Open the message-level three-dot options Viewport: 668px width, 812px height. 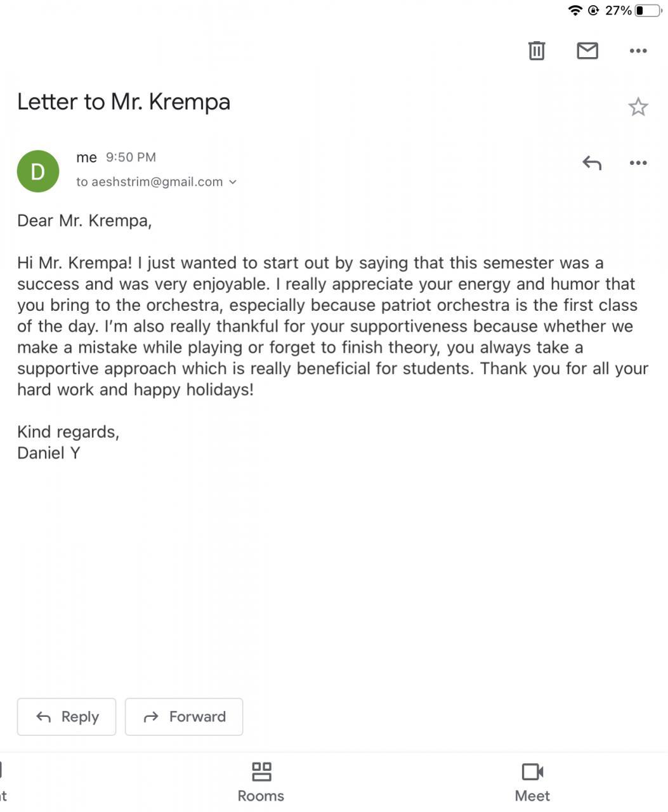click(x=638, y=163)
